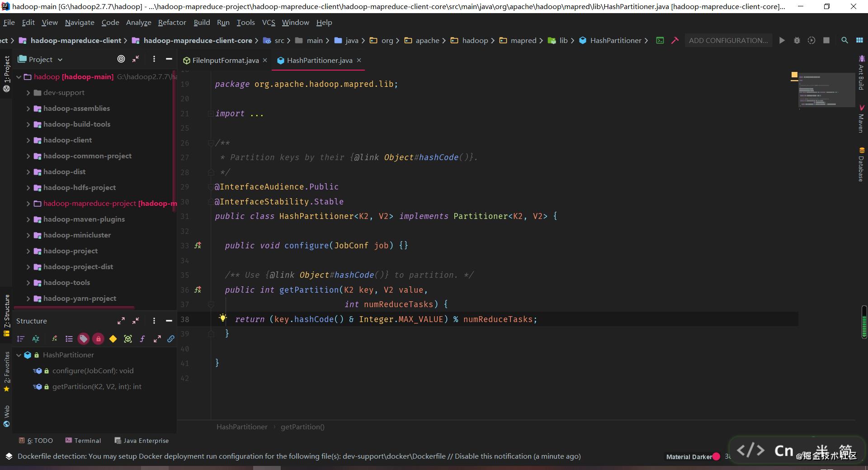
Task: Open Structure panel three-dot options
Action: tap(154, 321)
